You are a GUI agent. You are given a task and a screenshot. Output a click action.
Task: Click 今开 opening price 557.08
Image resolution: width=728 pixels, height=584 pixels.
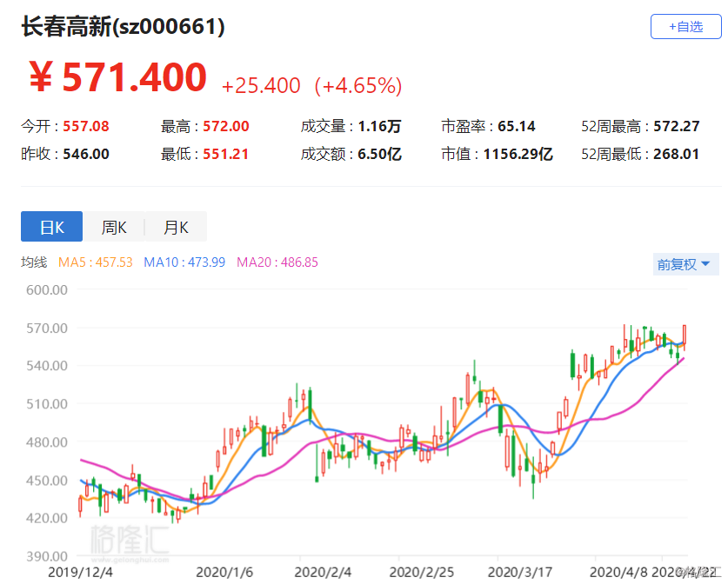click(85, 126)
